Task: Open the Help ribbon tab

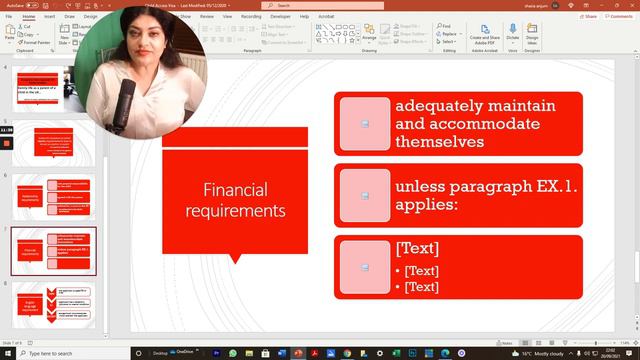Action: pos(304,17)
